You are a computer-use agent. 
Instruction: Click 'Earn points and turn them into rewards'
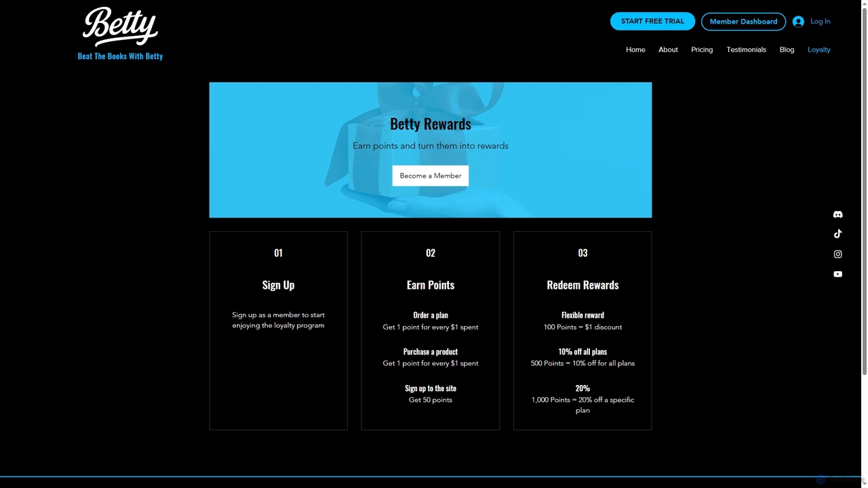tap(431, 146)
